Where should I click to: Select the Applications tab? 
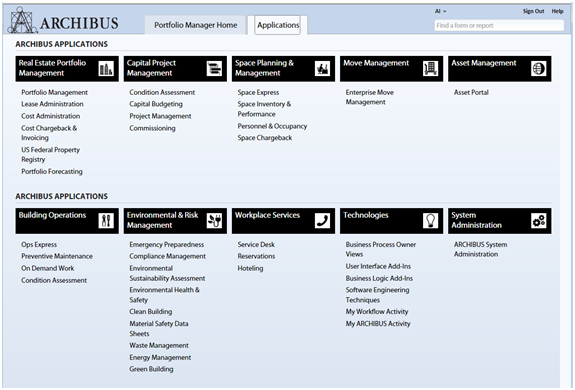pos(278,25)
